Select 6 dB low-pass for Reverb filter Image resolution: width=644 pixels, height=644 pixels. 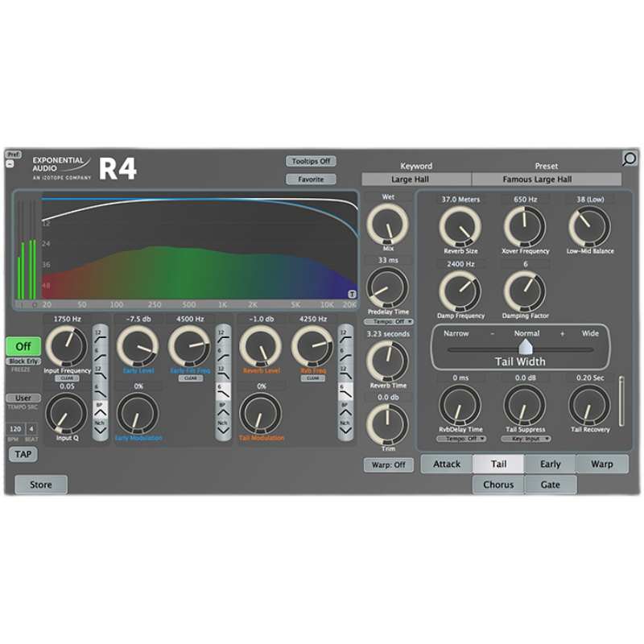click(x=345, y=390)
